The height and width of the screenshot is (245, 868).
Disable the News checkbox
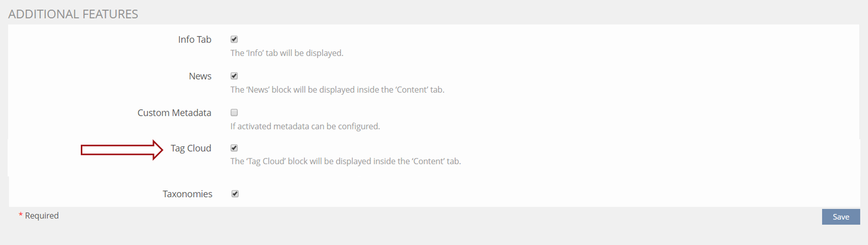234,76
